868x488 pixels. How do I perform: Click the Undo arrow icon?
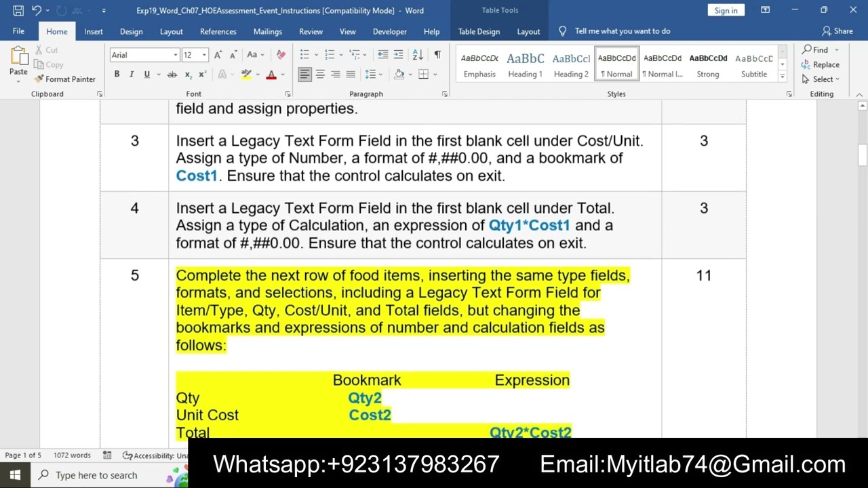[x=37, y=10]
